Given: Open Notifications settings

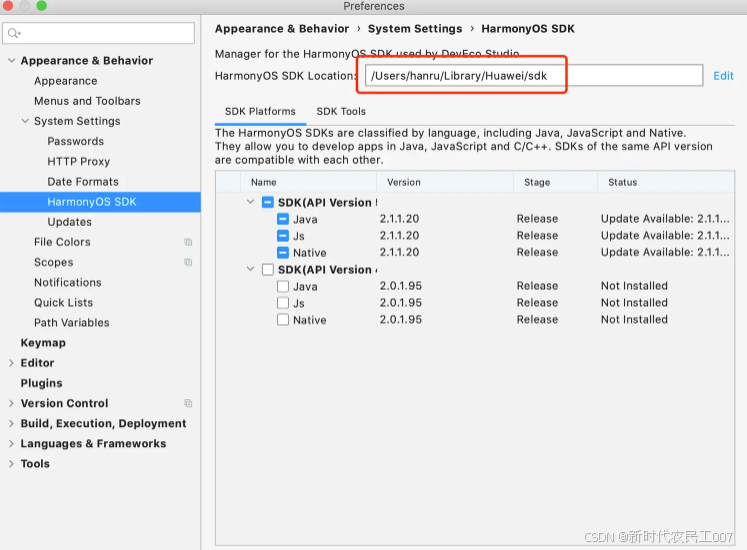Looking at the screenshot, I should (x=68, y=283).
